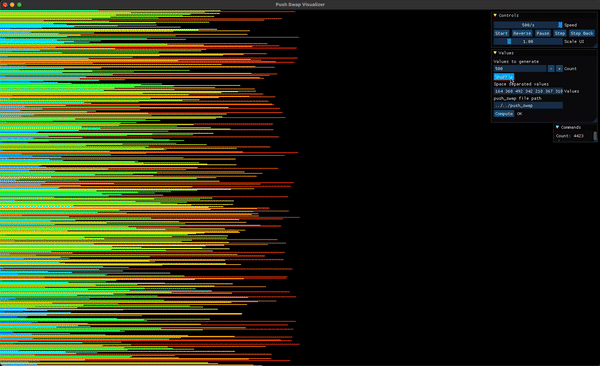Collapse the Commands panel triangle
The image size is (600, 366).
558,127
